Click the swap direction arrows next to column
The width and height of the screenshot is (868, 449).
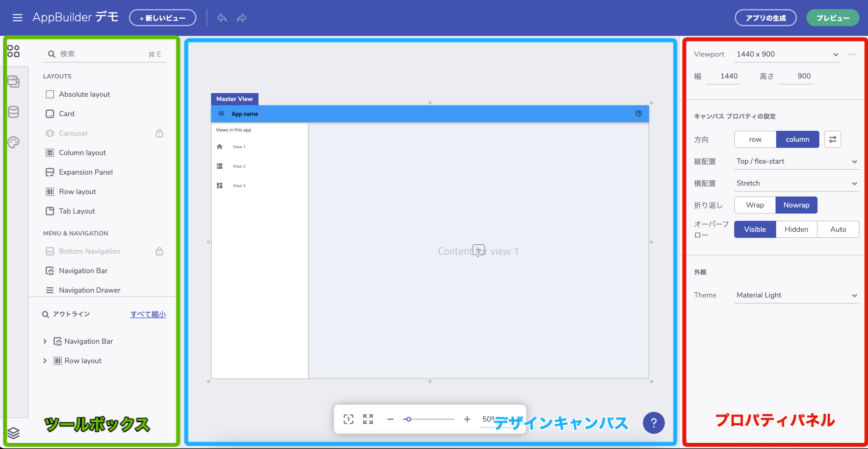(x=833, y=139)
